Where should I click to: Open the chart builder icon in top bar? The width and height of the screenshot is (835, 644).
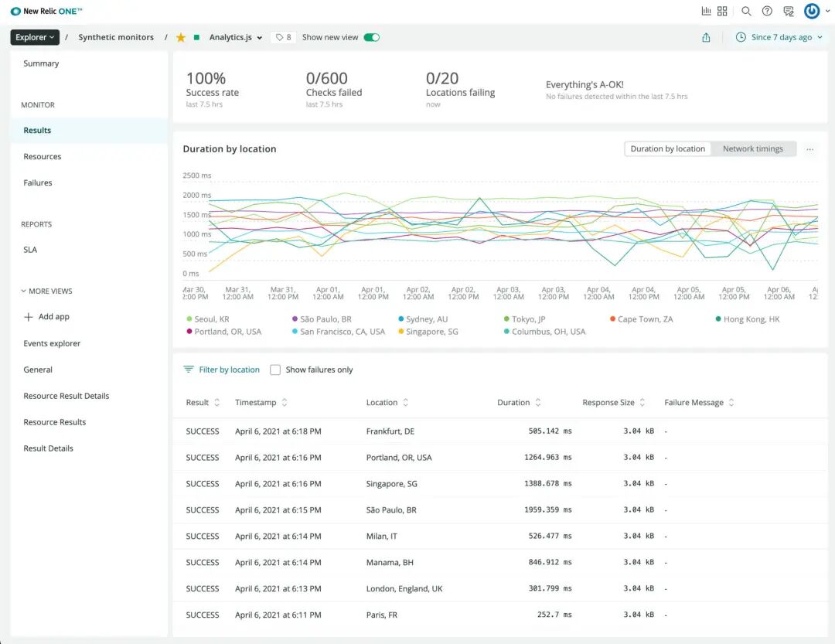[x=706, y=11]
